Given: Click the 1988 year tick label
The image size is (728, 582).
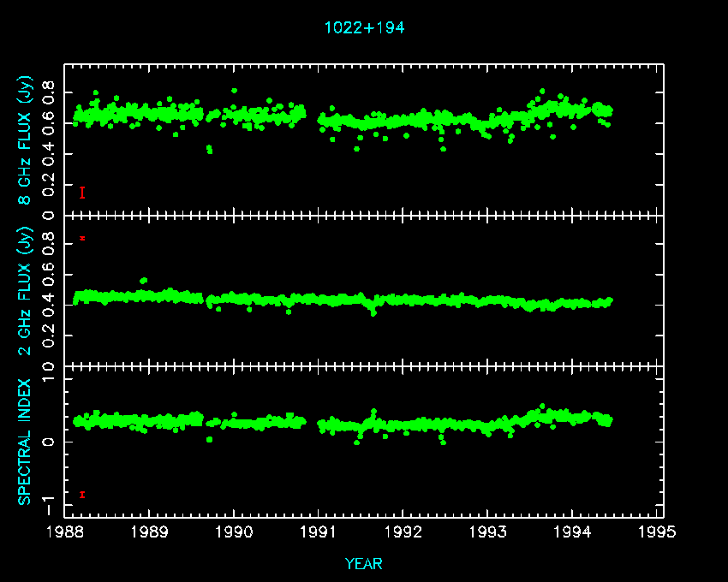Looking at the screenshot, I should point(65,532).
